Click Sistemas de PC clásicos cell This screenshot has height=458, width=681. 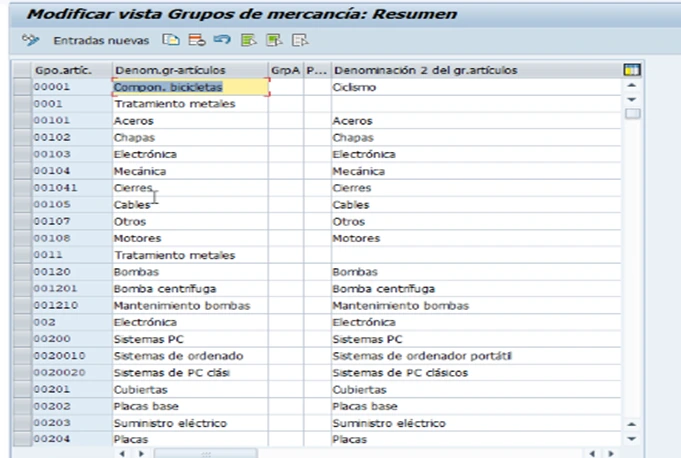476,373
